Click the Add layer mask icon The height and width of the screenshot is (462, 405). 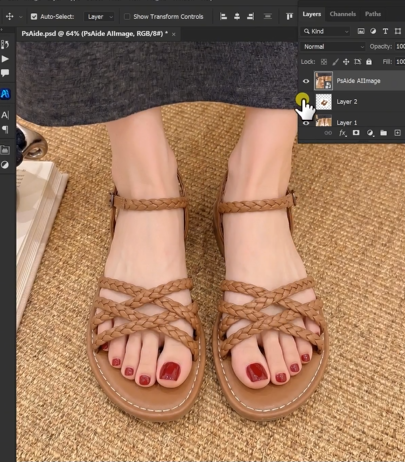356,133
